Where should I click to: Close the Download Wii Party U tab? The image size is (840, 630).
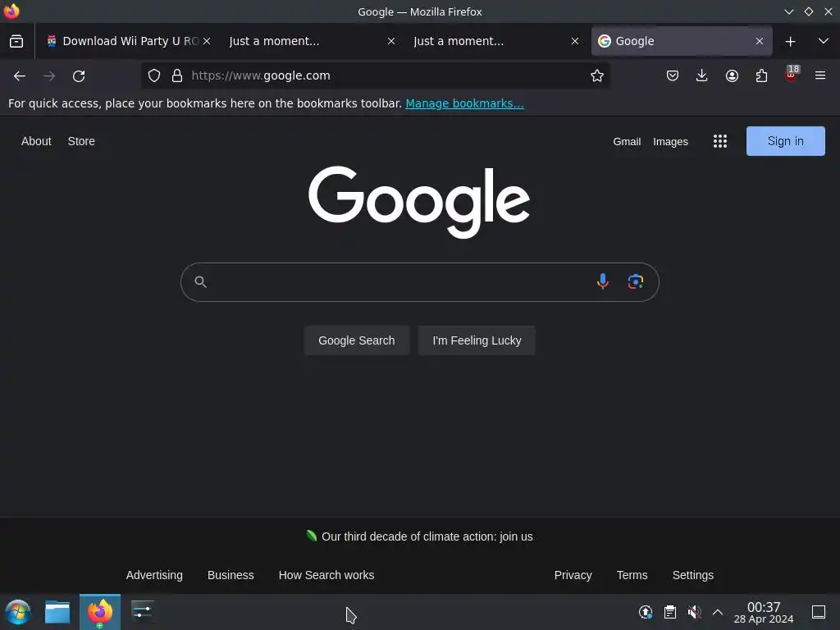coord(207,41)
